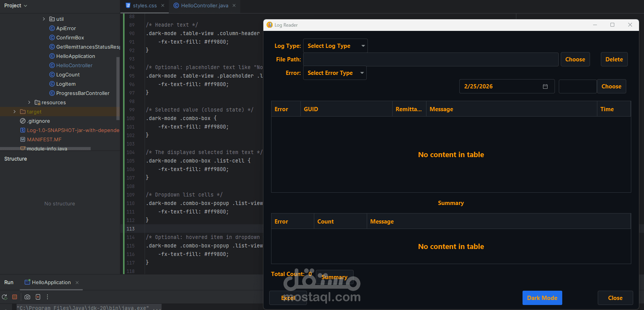Screen dimensions: 644x310
Task: Click the File Path text field
Action: point(431,59)
